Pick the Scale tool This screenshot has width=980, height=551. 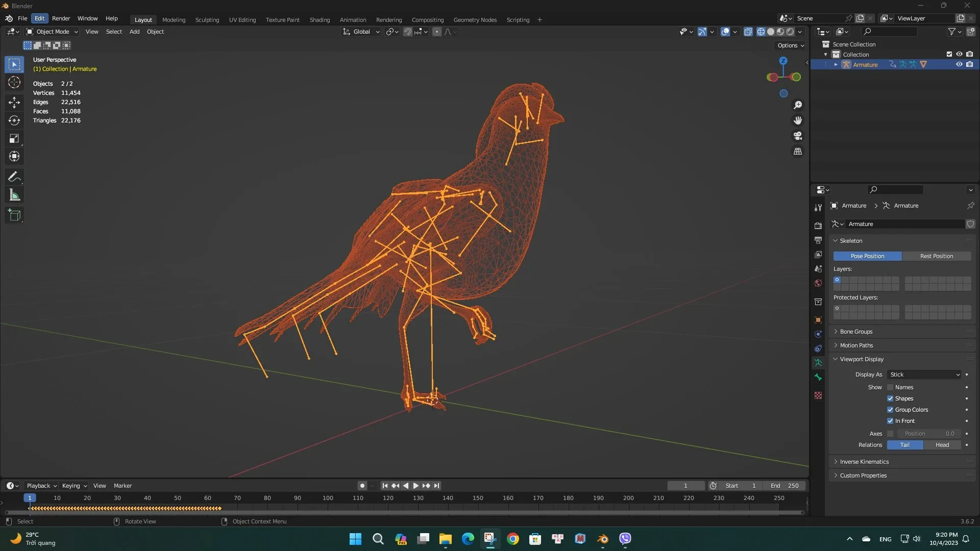14,138
